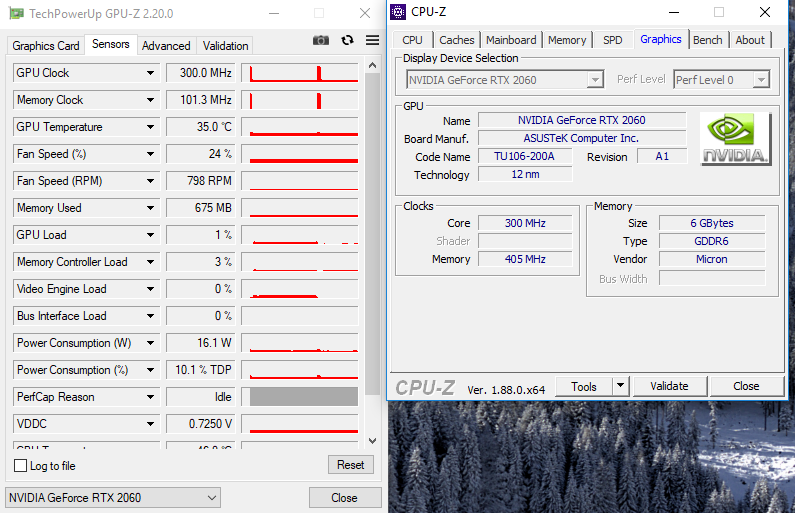Open the GPU-Z hamburger menu icon
Image resolution: width=795 pixels, height=513 pixels.
click(373, 40)
